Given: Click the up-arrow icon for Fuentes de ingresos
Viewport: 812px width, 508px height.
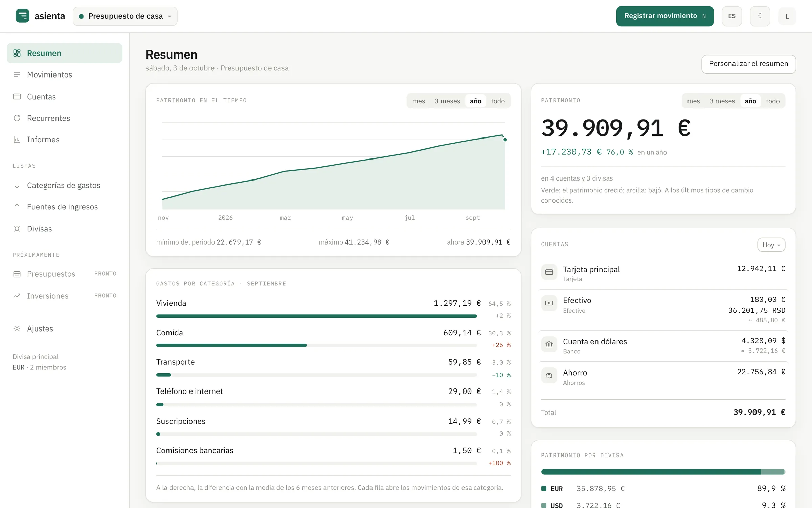Looking at the screenshot, I should (x=17, y=207).
